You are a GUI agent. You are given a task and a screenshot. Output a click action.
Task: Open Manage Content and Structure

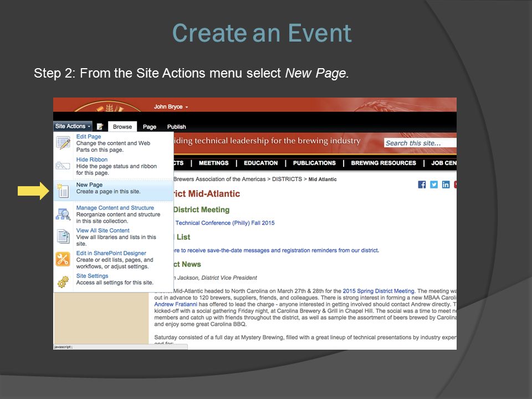[114, 214]
